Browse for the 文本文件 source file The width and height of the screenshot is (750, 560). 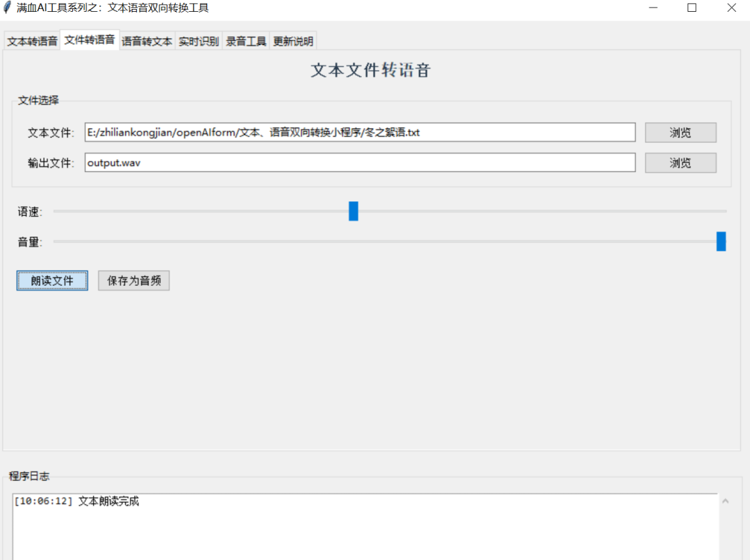tap(680, 133)
